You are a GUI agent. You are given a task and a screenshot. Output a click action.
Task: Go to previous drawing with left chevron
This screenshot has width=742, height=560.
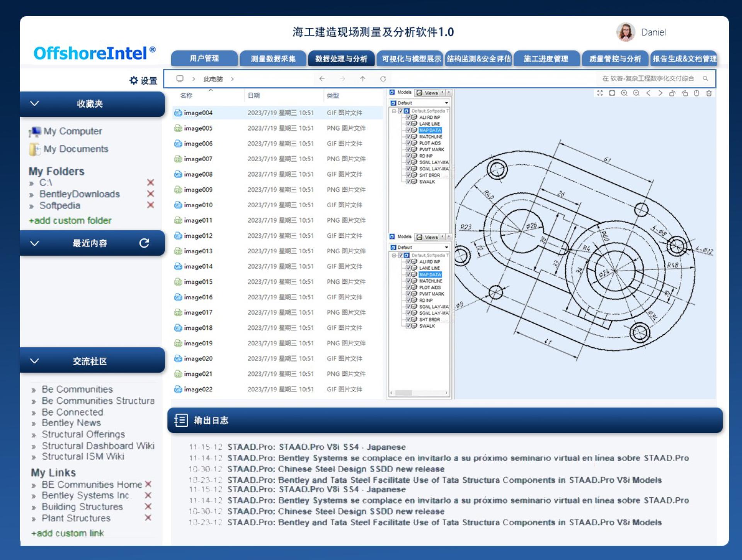[648, 93]
